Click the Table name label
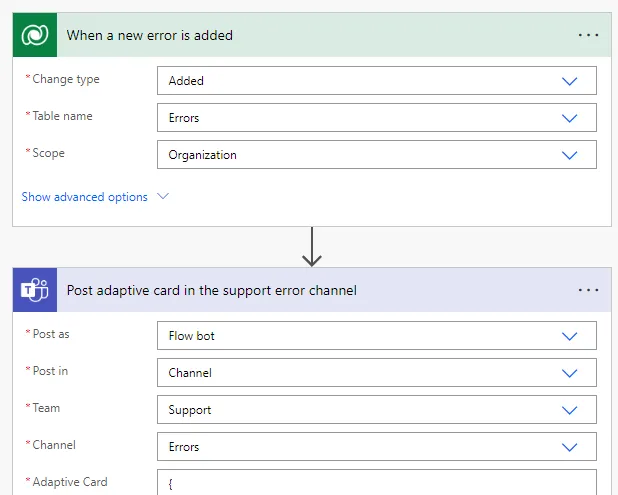The image size is (618, 495). tap(62, 116)
